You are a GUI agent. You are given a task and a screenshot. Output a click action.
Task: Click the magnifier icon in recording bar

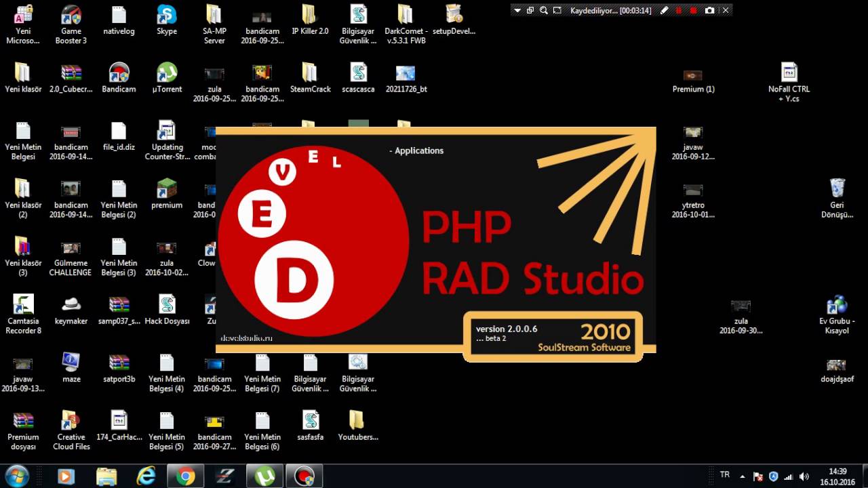click(544, 10)
